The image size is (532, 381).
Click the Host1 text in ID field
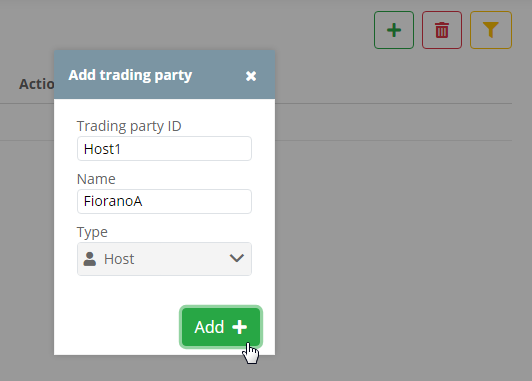(102, 149)
